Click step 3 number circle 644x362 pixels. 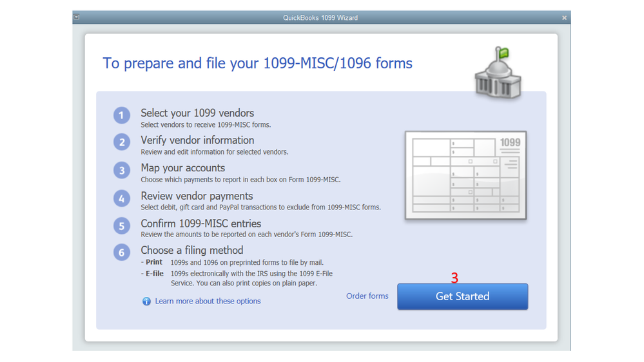[x=122, y=170]
